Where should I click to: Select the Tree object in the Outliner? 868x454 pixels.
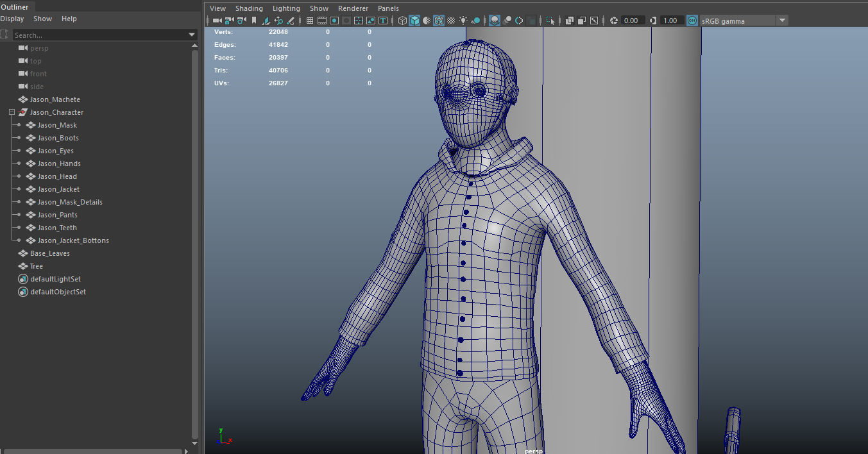click(x=37, y=266)
